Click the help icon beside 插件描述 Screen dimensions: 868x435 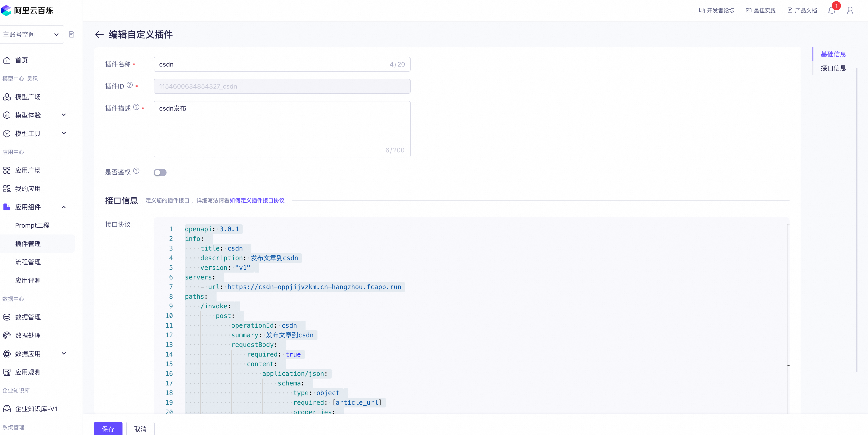pyautogui.click(x=136, y=107)
